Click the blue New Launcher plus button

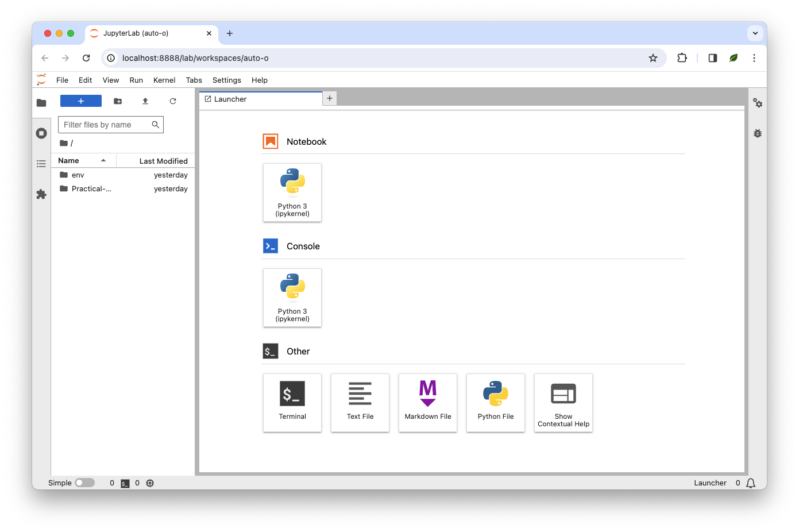click(81, 101)
